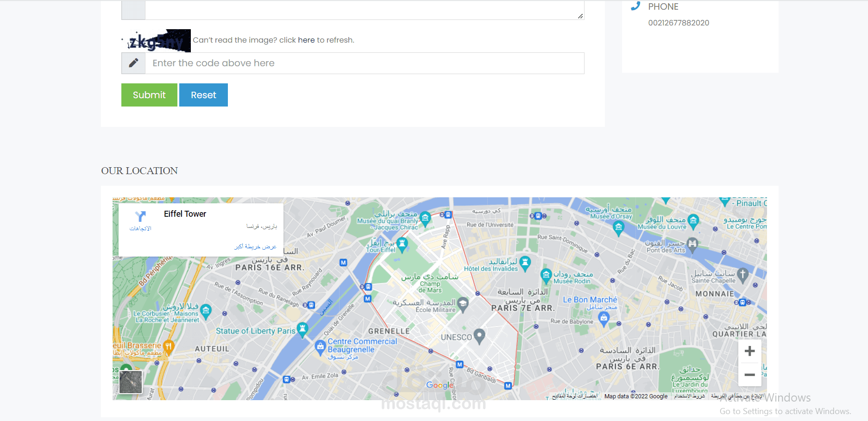
Task: Click the Auteuil Brasserie restaurant pin
Action: pyautogui.click(x=169, y=347)
